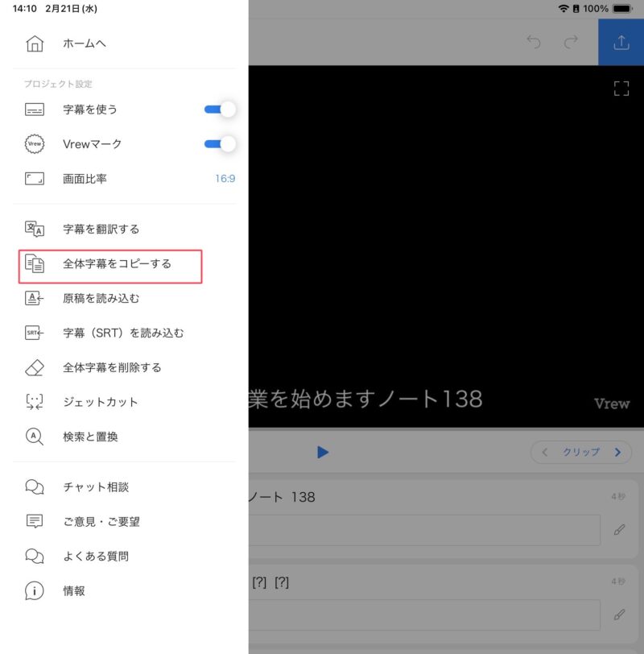Click the info circle icon

pos(35,590)
